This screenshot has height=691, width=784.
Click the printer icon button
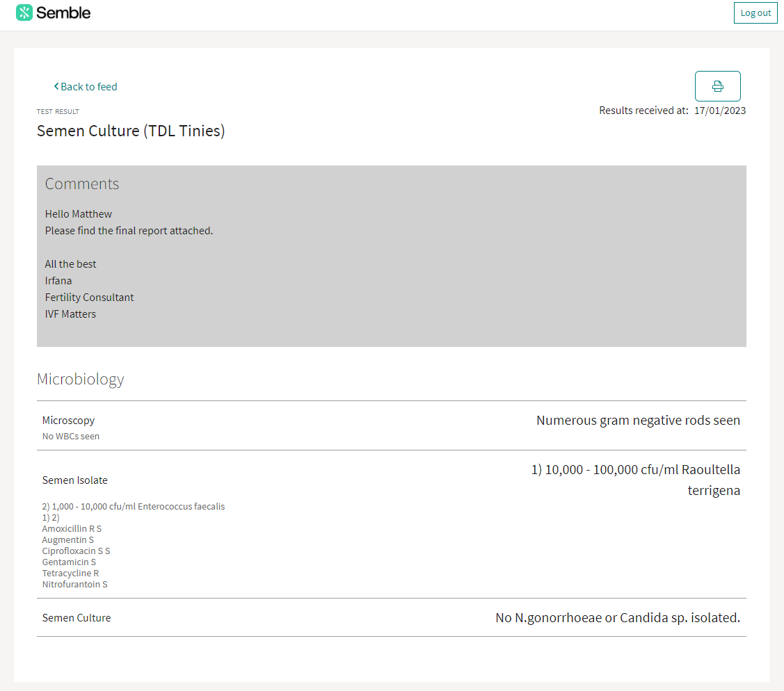tap(717, 86)
